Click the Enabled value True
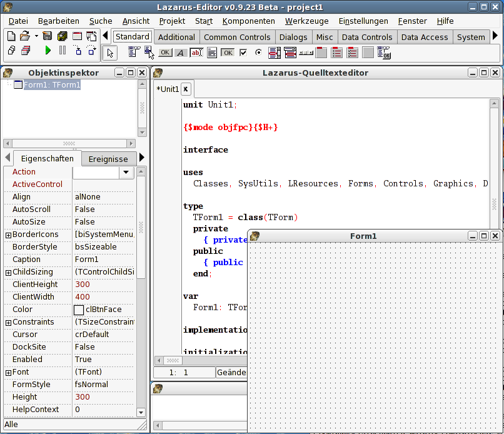The image size is (504, 434). (83, 360)
